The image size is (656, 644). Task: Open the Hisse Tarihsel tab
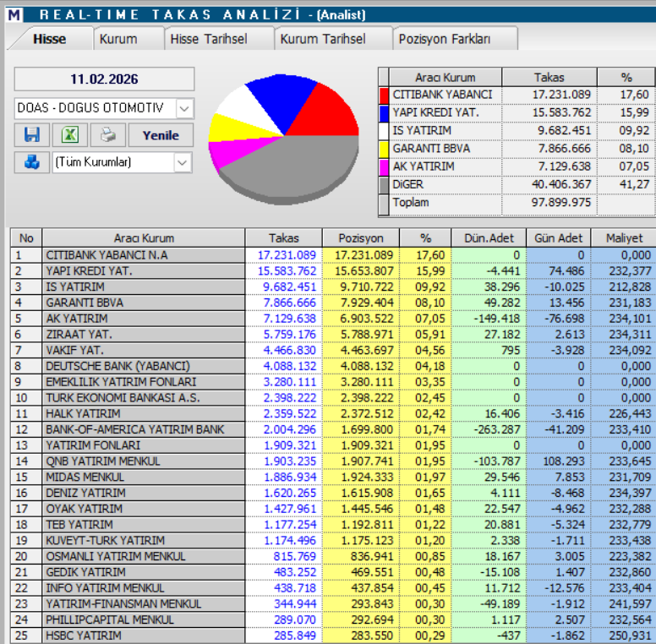point(209,39)
